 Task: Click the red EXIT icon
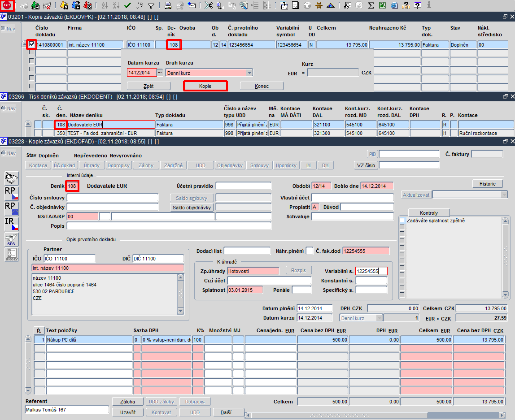pyautogui.click(x=7, y=5)
